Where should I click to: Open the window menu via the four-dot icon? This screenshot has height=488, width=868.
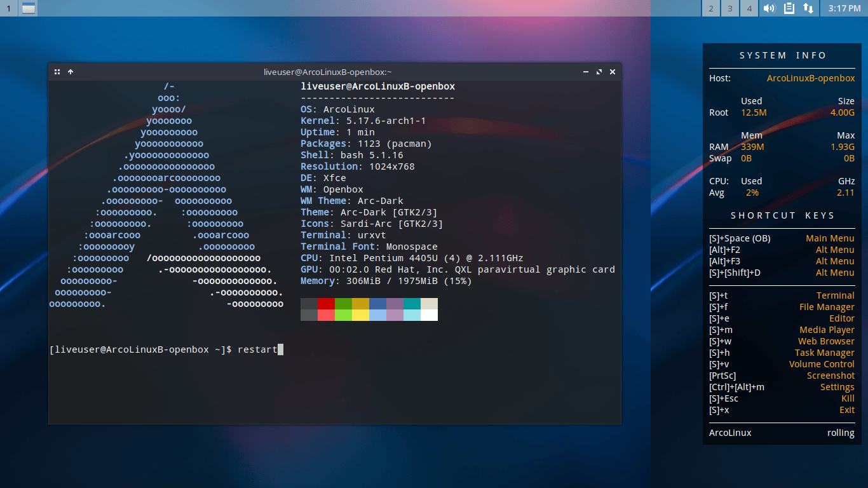[x=57, y=72]
